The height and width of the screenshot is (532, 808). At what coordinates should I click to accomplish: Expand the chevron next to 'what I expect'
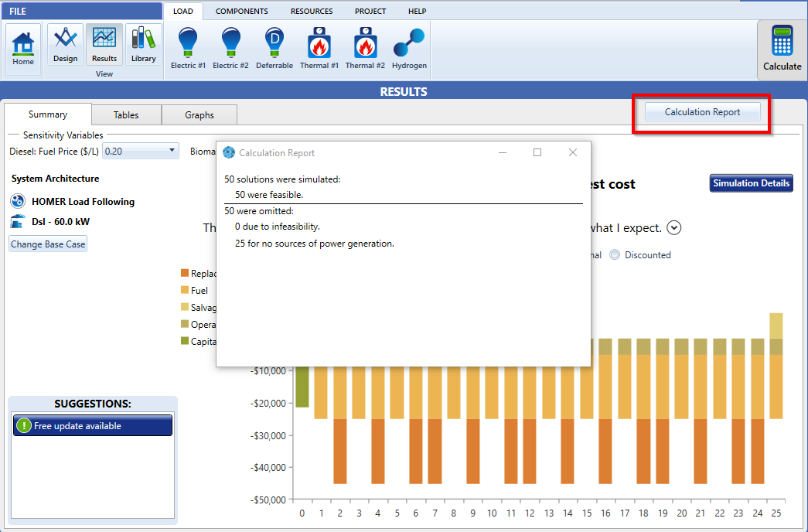click(674, 228)
